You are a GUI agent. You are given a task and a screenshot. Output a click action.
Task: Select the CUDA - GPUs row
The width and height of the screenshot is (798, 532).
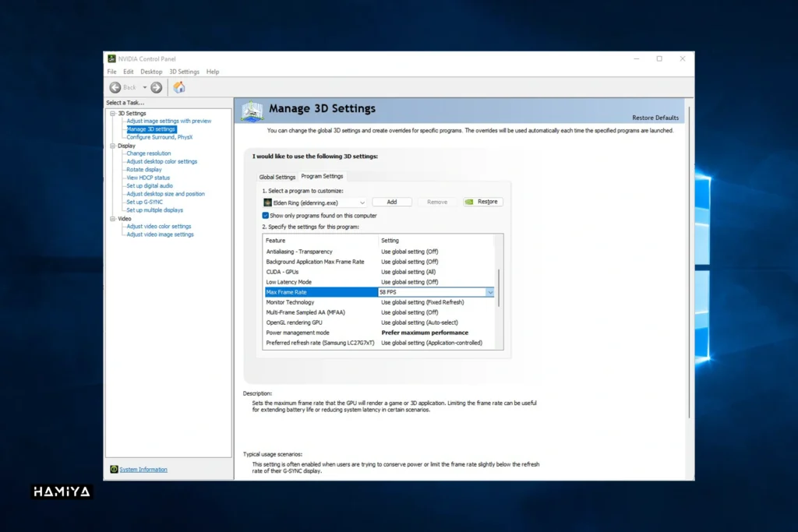tap(380, 272)
